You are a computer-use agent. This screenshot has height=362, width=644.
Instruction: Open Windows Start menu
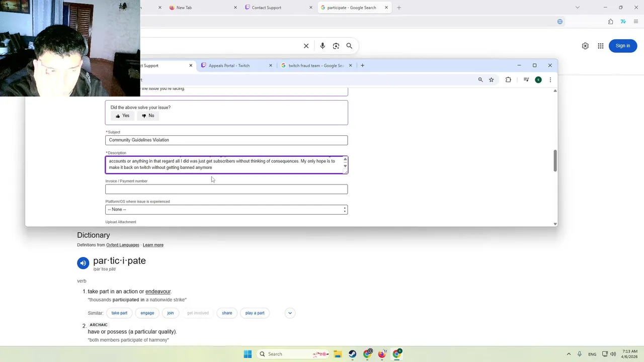(x=248, y=354)
